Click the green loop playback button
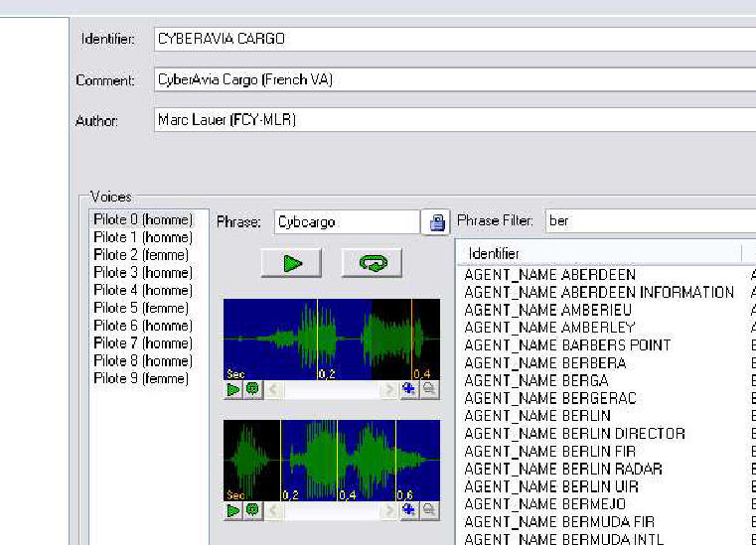Image resolution: width=756 pixels, height=545 pixels. coord(372,263)
